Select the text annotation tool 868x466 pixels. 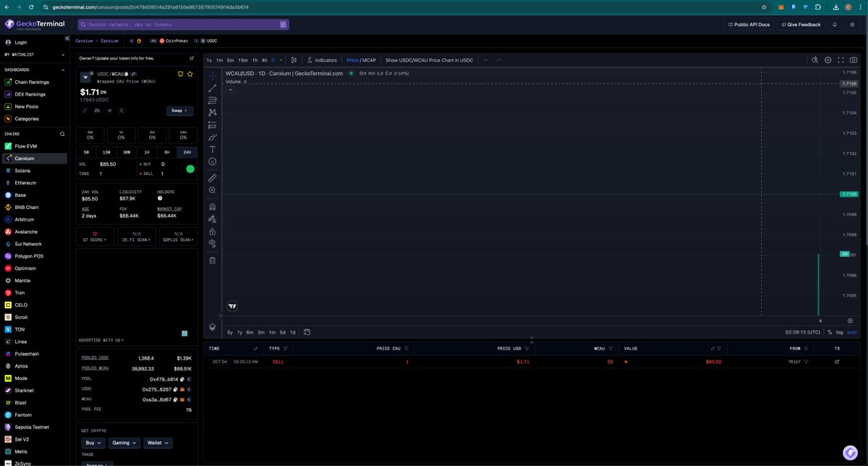tap(213, 149)
